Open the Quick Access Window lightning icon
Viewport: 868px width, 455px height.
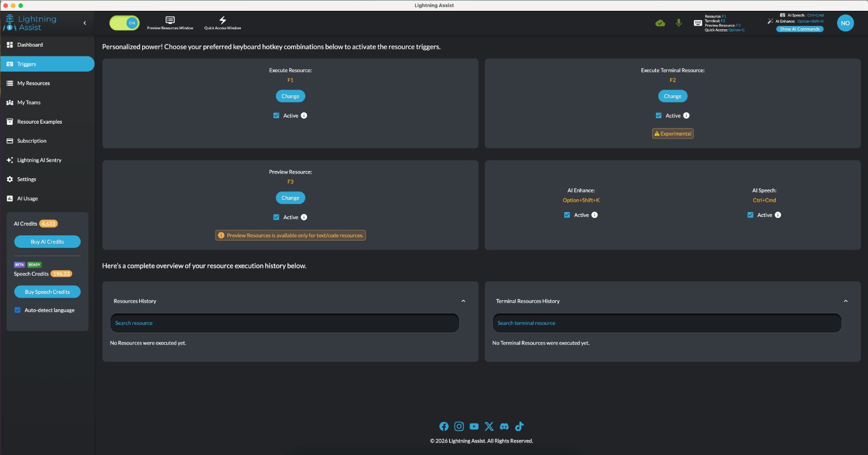tap(222, 21)
